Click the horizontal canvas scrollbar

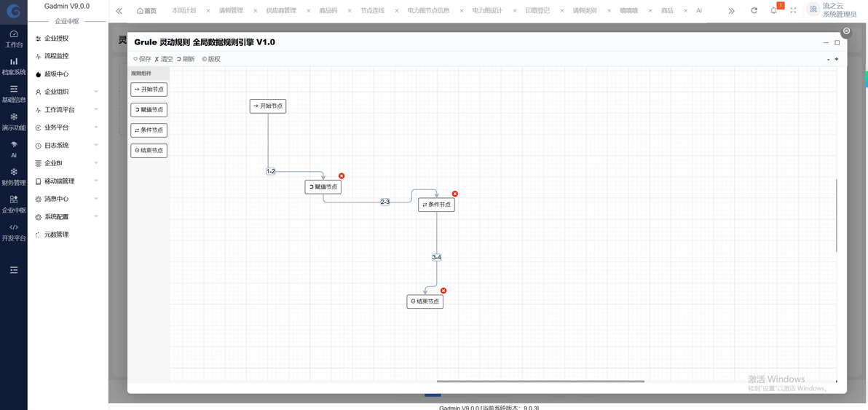pos(540,381)
